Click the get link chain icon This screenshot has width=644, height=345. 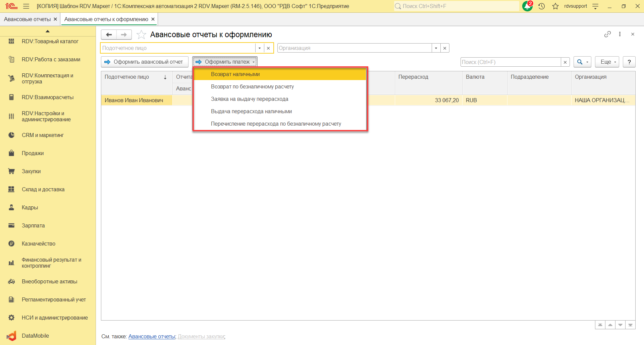[607, 34]
